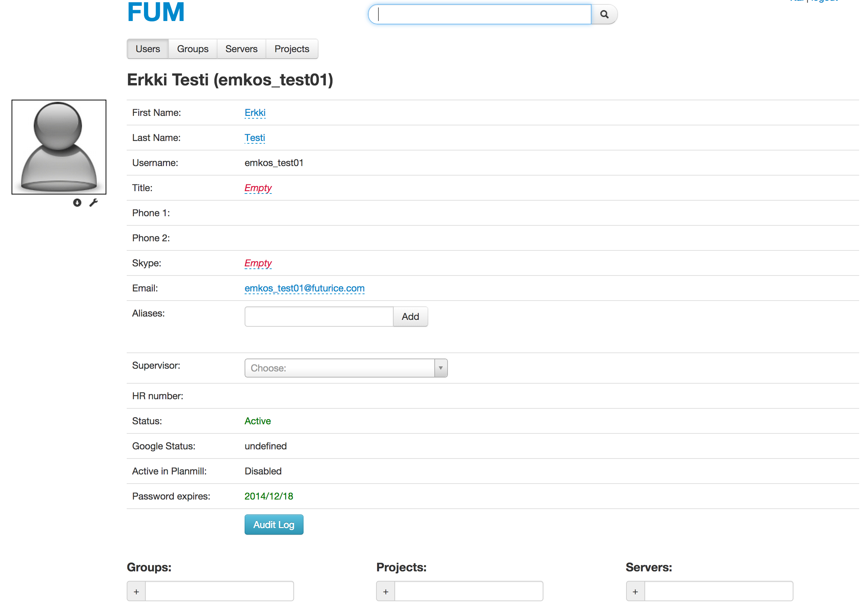This screenshot has height=610, width=868.
Task: Click the email link emkos_test01@futurice.com
Action: pos(304,288)
